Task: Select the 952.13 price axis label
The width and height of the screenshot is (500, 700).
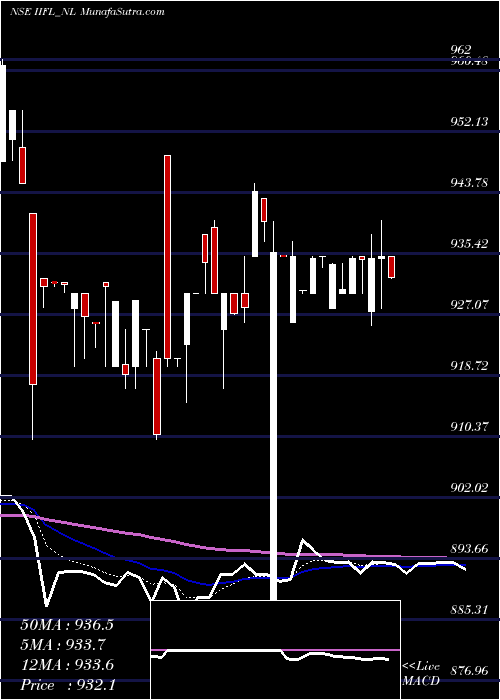Action: coord(471,121)
